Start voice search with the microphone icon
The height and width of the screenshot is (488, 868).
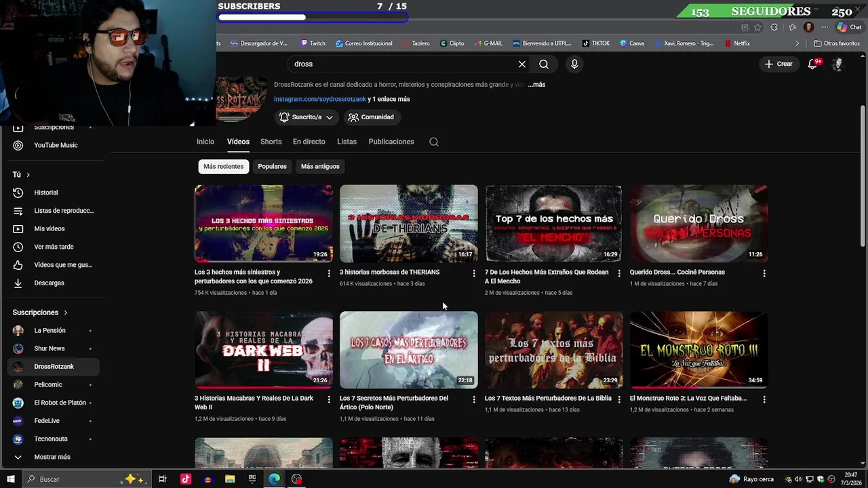click(x=574, y=64)
